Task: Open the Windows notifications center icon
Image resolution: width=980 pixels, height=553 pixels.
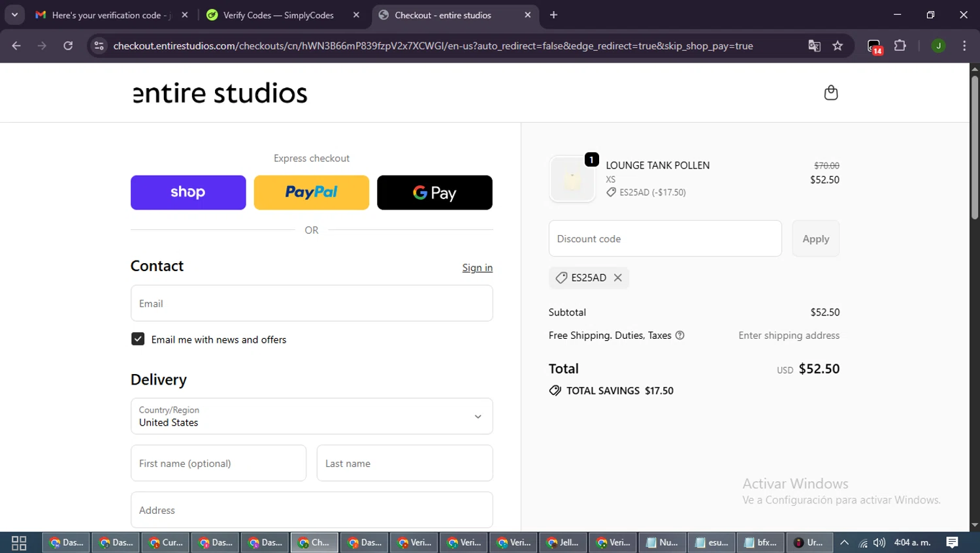Action: (x=952, y=543)
